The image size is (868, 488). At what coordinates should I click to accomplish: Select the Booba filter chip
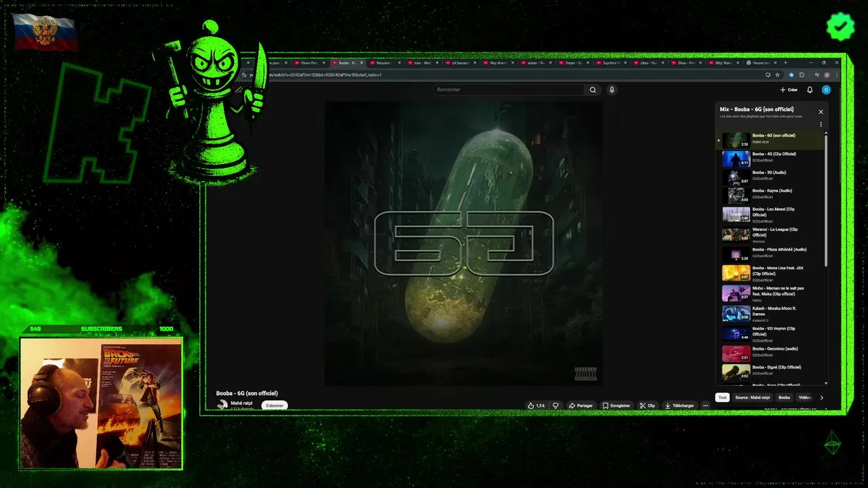[784, 397]
